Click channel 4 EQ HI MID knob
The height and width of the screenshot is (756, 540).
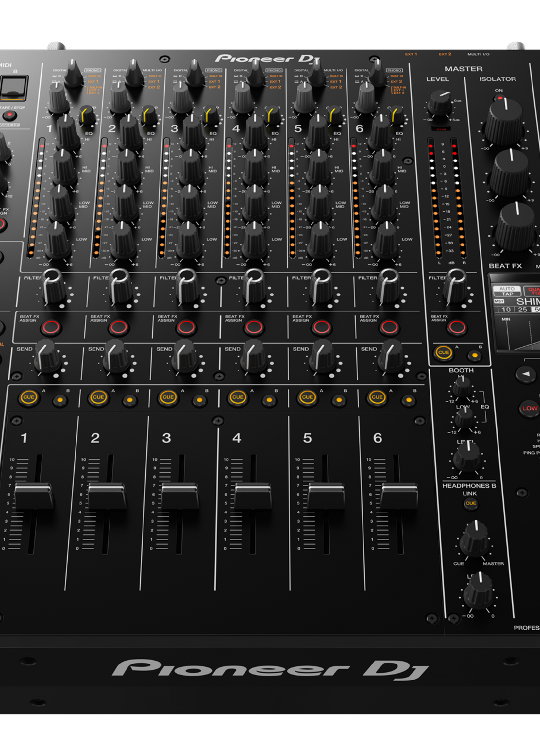pos(255,168)
